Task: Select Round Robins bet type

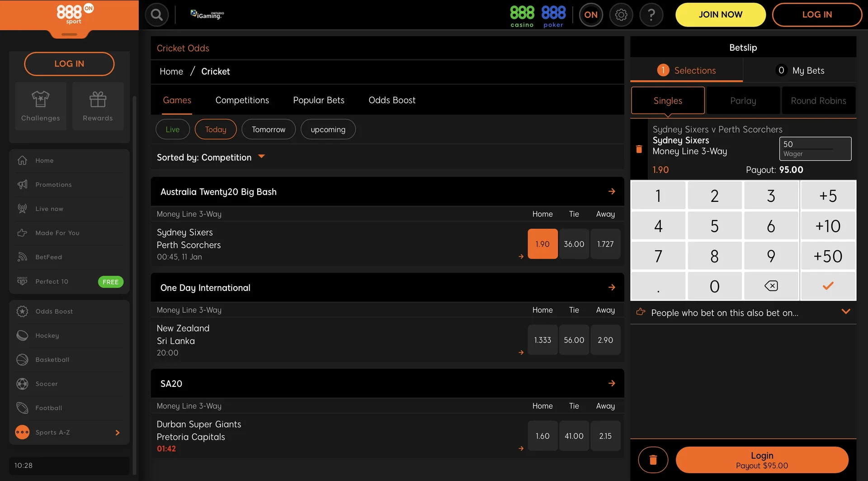Action: point(818,100)
